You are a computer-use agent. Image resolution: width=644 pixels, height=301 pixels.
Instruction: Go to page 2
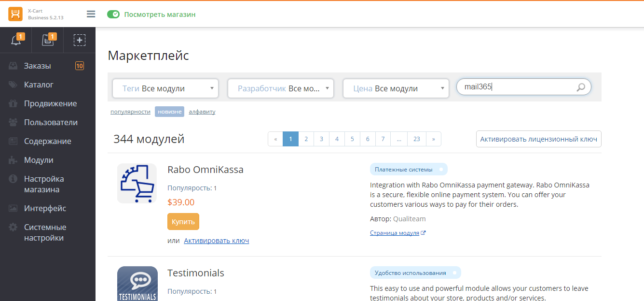pyautogui.click(x=306, y=139)
